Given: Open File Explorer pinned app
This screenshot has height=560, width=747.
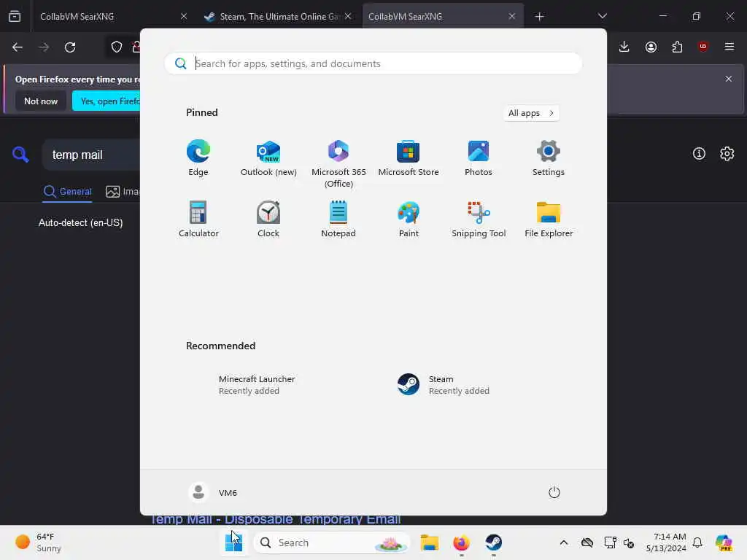Looking at the screenshot, I should [549, 219].
